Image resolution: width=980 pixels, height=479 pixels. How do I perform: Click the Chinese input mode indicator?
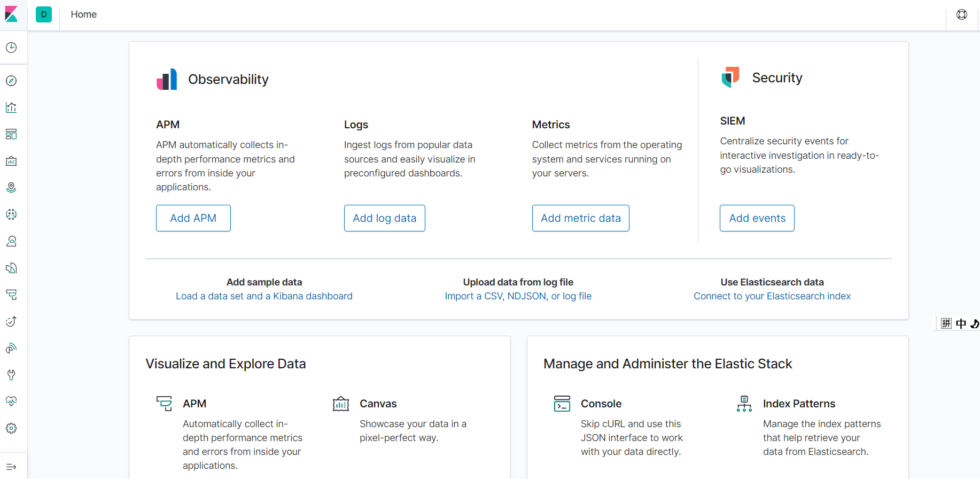[961, 323]
